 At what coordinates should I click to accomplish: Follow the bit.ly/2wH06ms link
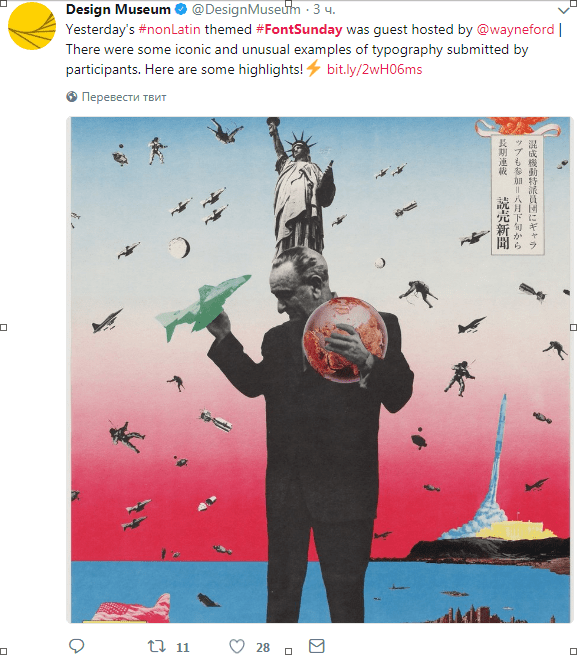[x=374, y=69]
